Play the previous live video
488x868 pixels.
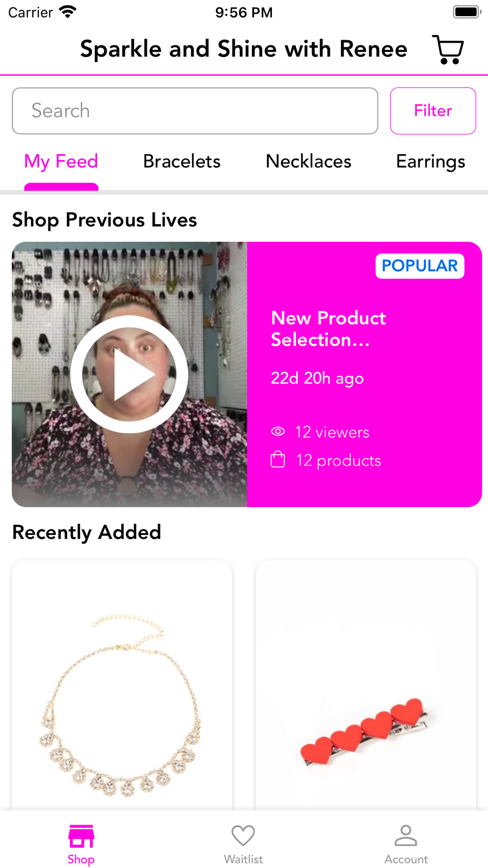click(129, 374)
